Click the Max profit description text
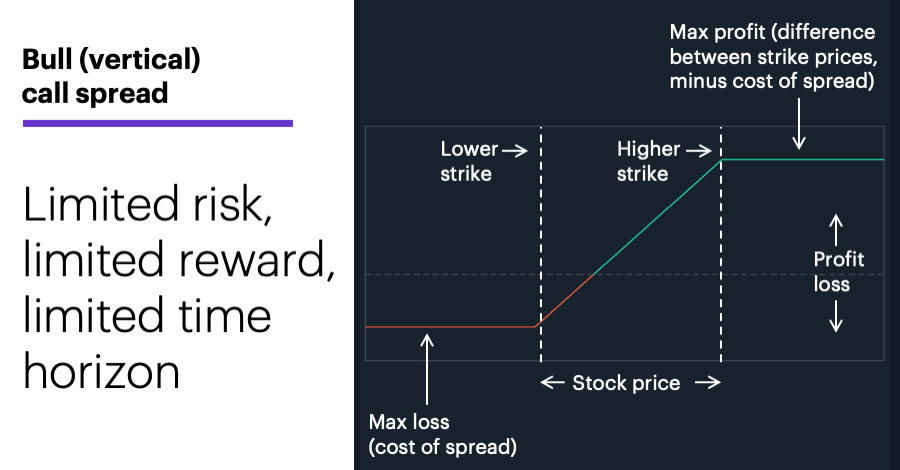The width and height of the screenshot is (900, 470). pyautogui.click(x=773, y=56)
